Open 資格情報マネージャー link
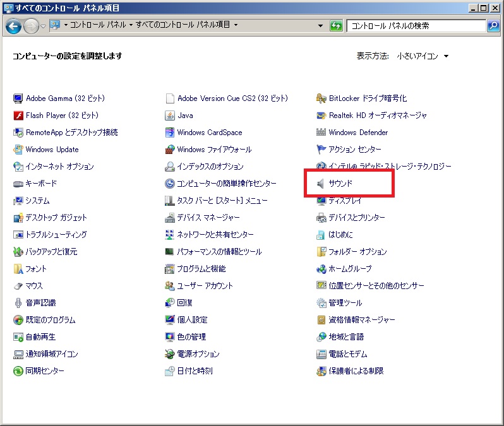Screen dimensions: 504x426 362,320
